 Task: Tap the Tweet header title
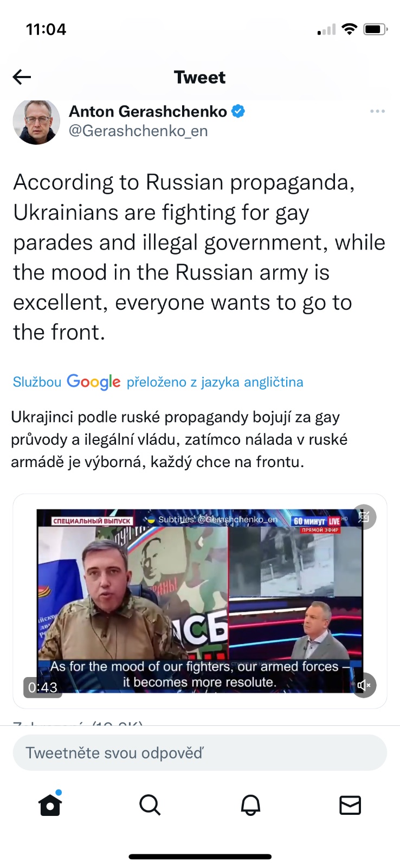coord(199,77)
